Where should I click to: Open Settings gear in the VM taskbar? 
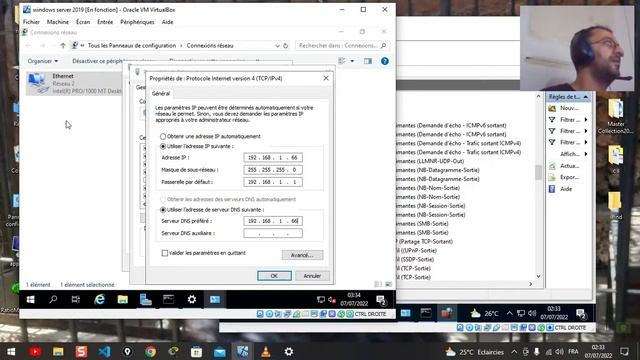191,300
